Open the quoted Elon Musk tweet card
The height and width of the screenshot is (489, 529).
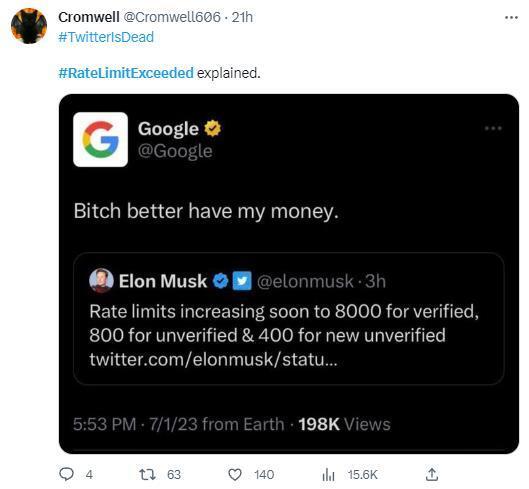click(x=289, y=319)
